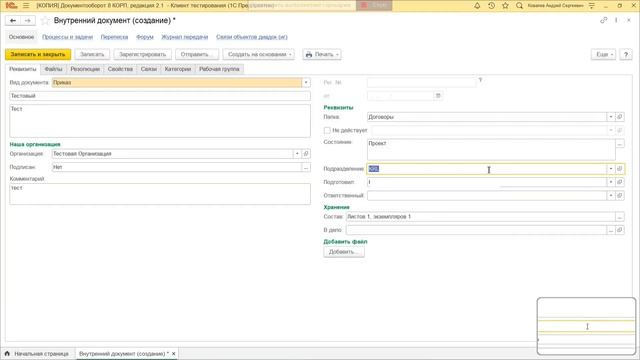640x360 pixels.
Task: Click Зарегистрировать button
Action: coord(142,54)
